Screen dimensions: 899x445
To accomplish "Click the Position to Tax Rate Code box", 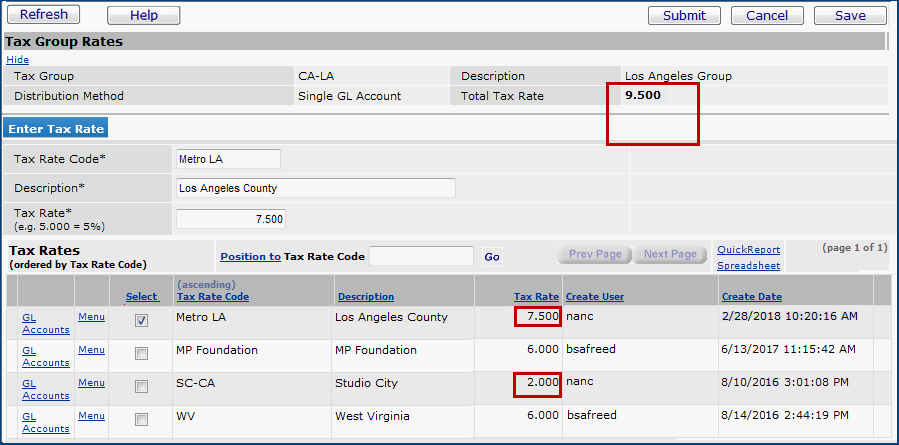I will 421,256.
